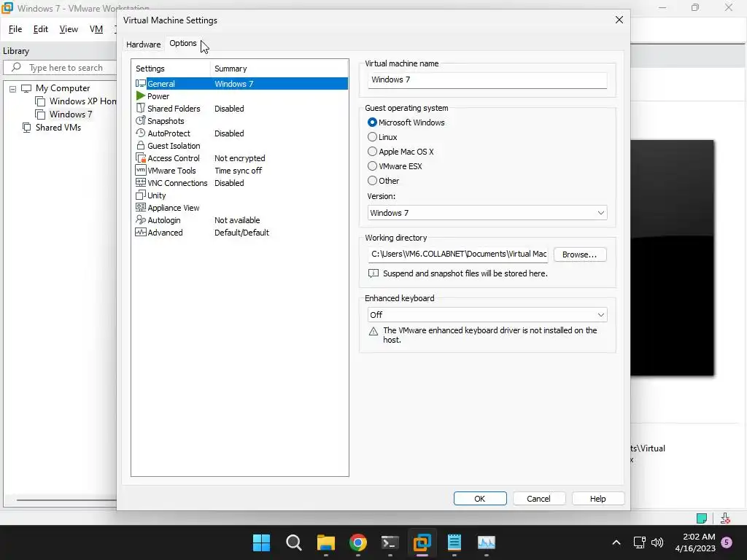Click the Virtual machine name field
Viewport: 747px width, 560px height.
point(487,80)
